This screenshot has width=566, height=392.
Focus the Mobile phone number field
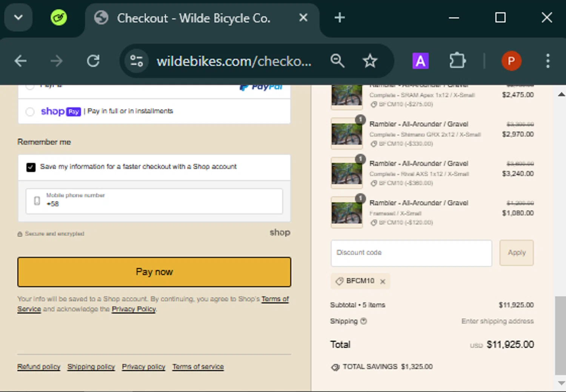[x=154, y=201]
